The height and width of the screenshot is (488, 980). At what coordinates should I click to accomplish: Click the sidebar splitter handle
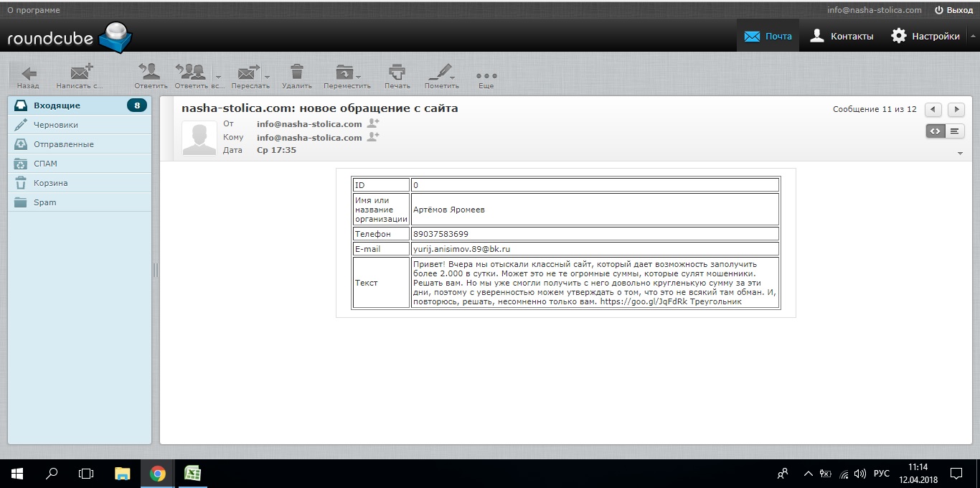pyautogui.click(x=156, y=270)
